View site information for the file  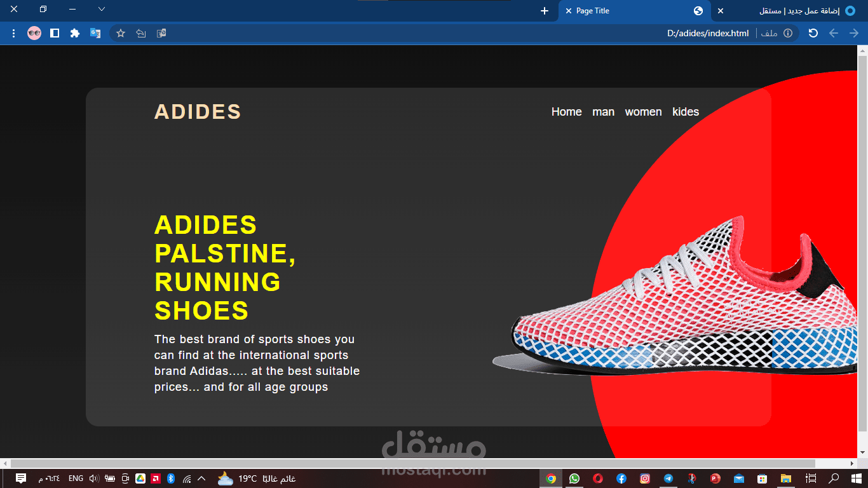[788, 33]
